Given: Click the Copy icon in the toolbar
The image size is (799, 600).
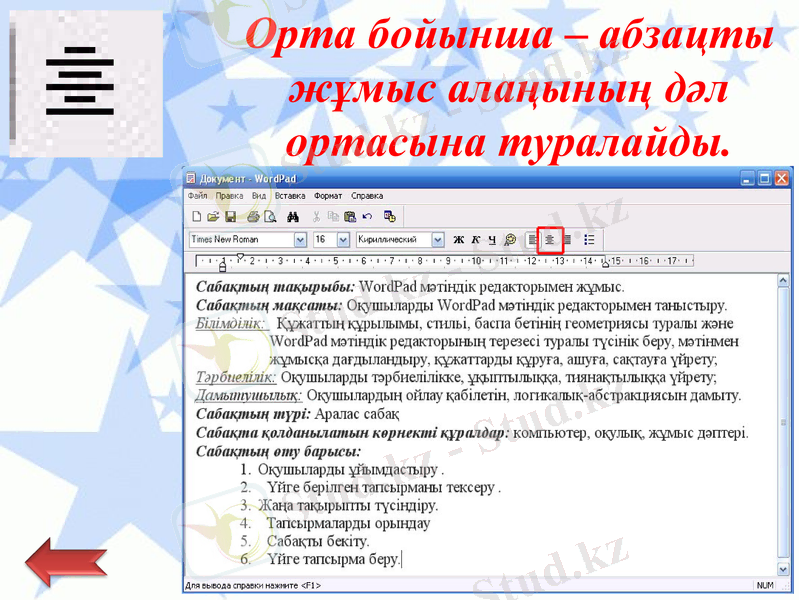Looking at the screenshot, I should (x=333, y=217).
